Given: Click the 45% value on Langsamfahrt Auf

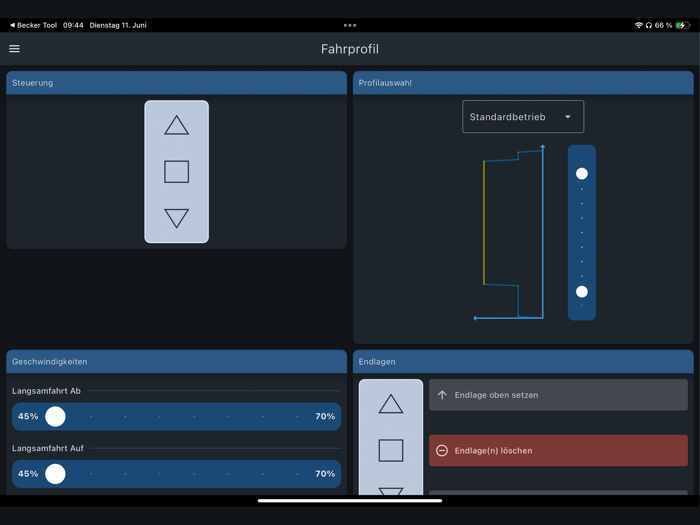Looking at the screenshot, I should click(28, 474).
